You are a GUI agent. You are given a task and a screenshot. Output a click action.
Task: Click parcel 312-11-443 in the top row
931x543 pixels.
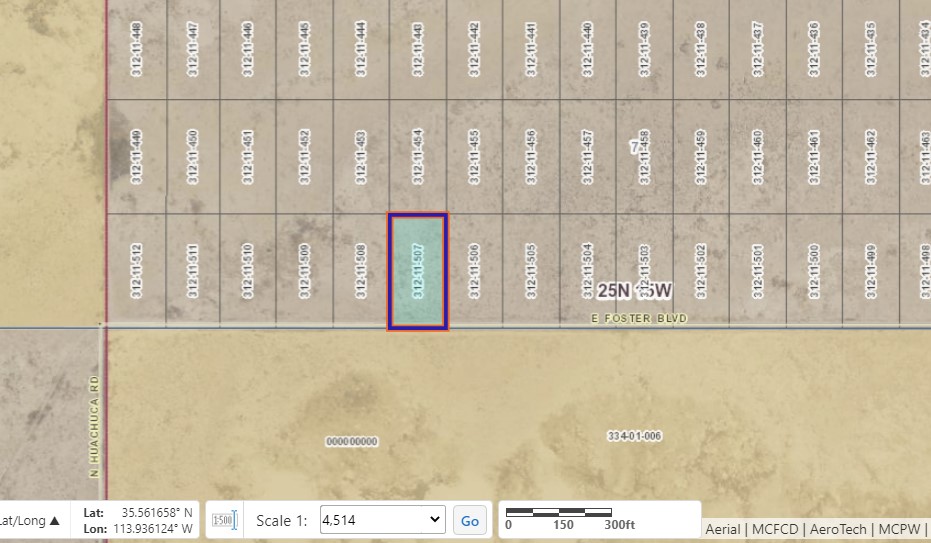pos(417,50)
